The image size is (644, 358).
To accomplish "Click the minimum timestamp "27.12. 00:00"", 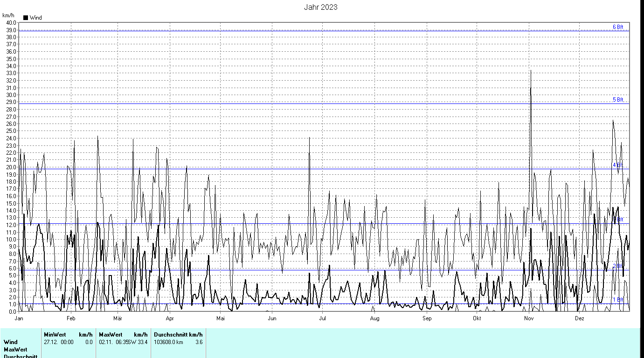I will [x=59, y=342].
